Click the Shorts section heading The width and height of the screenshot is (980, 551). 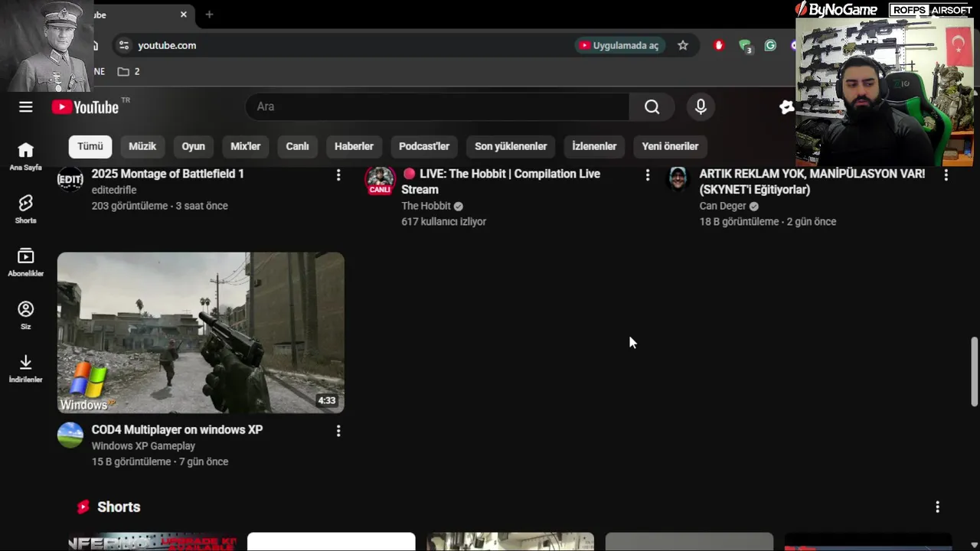click(x=119, y=507)
